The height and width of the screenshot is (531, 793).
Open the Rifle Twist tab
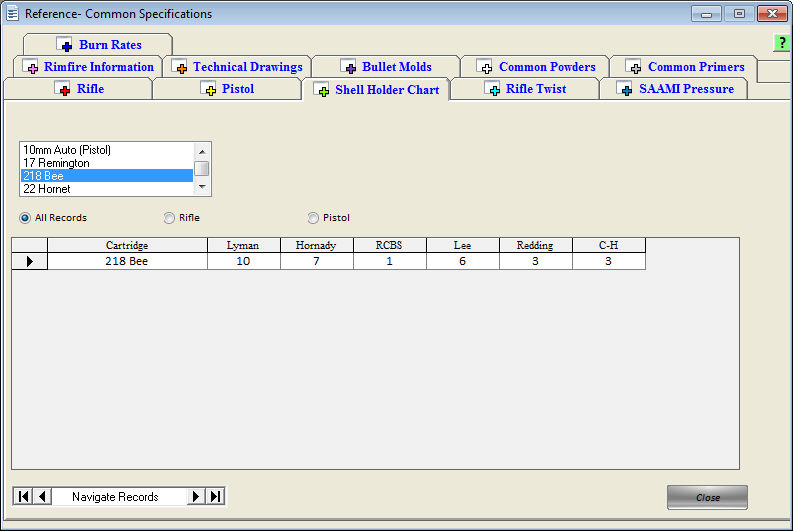[x=524, y=89]
